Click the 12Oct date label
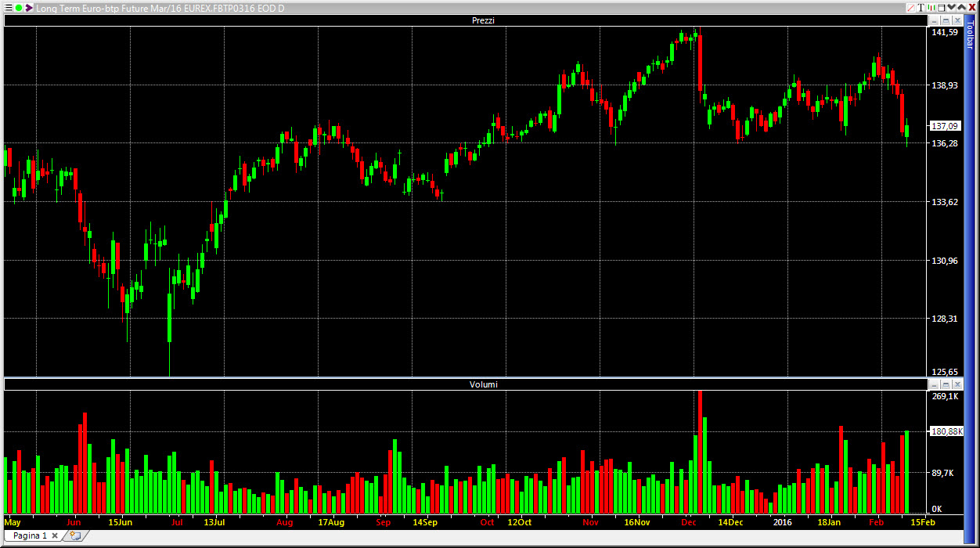This screenshot has width=980, height=548. pyautogui.click(x=520, y=522)
